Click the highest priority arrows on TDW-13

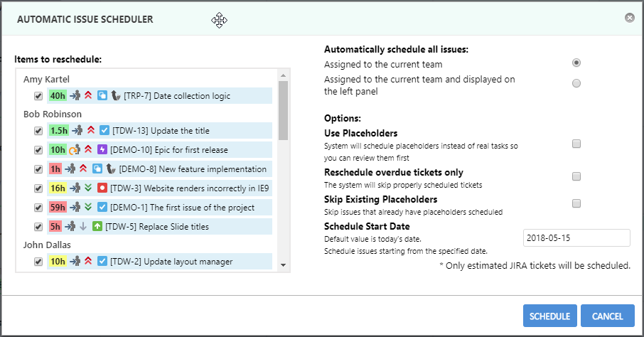90,131
